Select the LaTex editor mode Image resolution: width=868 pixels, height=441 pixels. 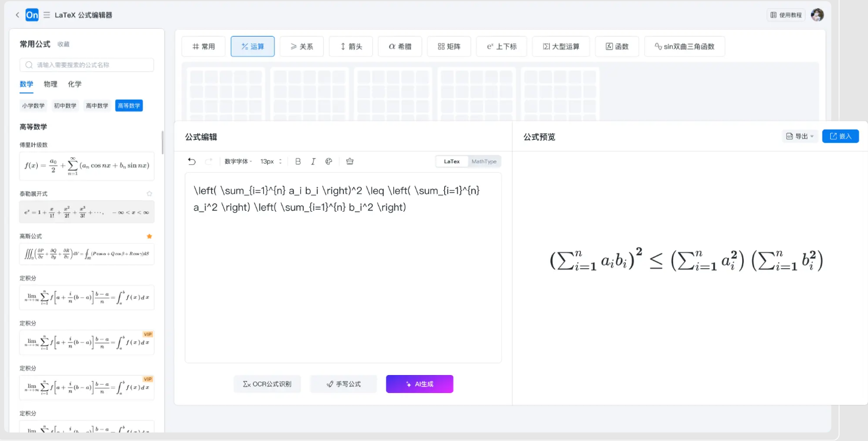click(x=452, y=161)
